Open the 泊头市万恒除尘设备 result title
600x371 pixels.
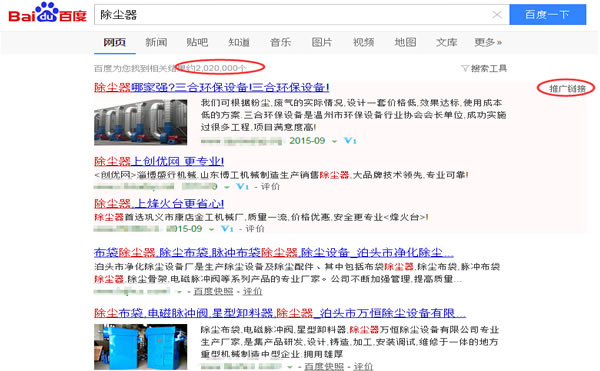[280, 313]
